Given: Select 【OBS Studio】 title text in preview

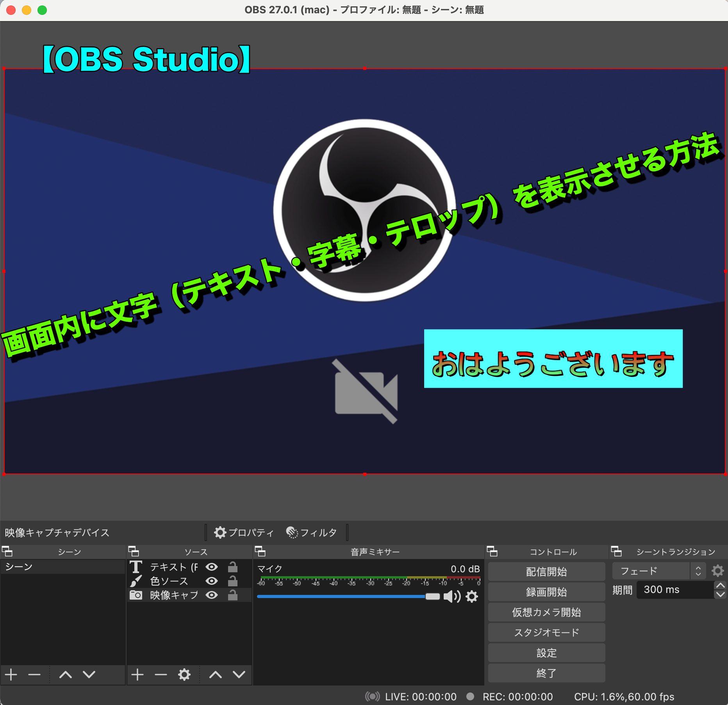Looking at the screenshot, I should 146,59.
